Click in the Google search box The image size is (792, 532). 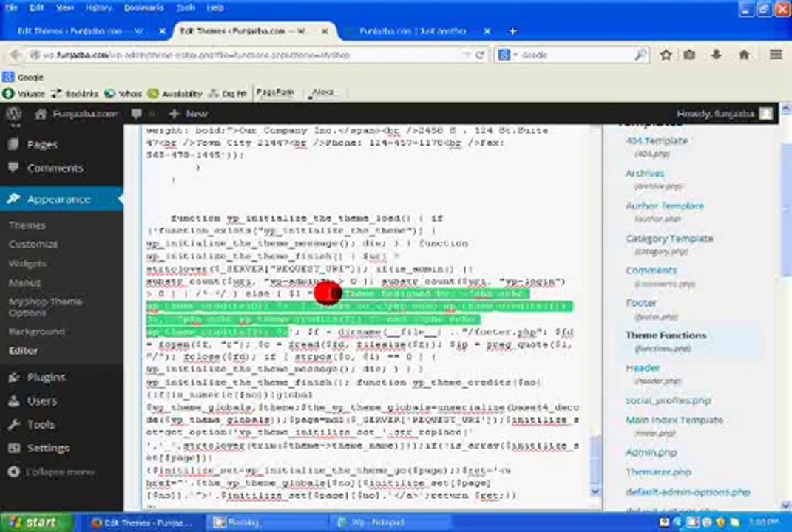pyautogui.click(x=577, y=55)
